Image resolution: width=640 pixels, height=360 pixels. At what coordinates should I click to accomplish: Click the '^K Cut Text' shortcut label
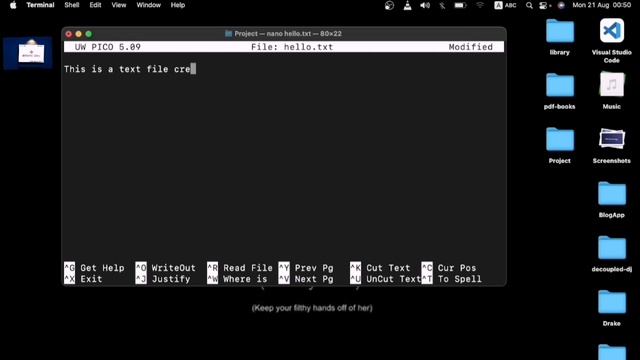[x=380, y=268]
